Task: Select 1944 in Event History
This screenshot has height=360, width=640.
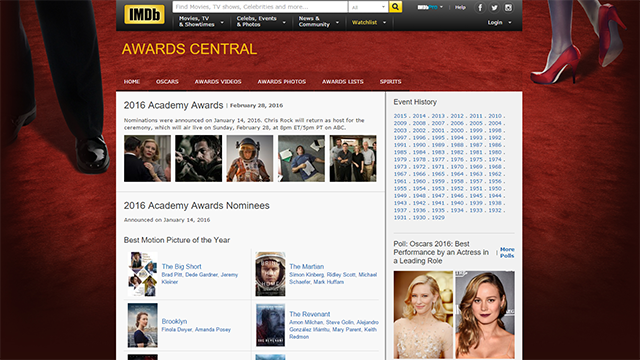Action: pos(495,196)
